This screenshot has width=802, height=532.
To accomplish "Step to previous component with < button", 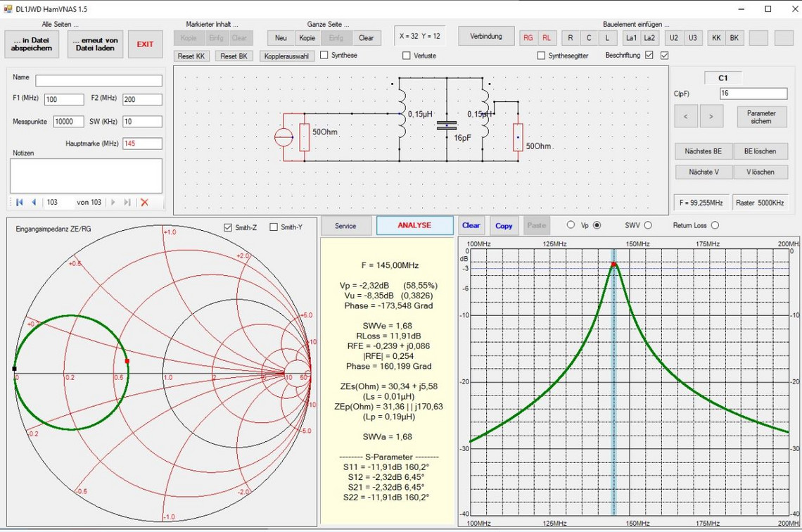I will point(685,117).
